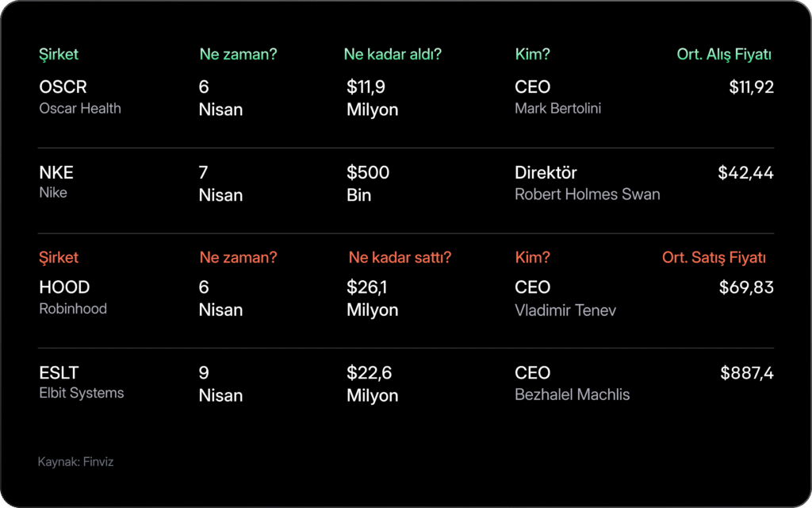Select the Elbit Systems company name
This screenshot has height=508, width=812.
pyautogui.click(x=82, y=393)
